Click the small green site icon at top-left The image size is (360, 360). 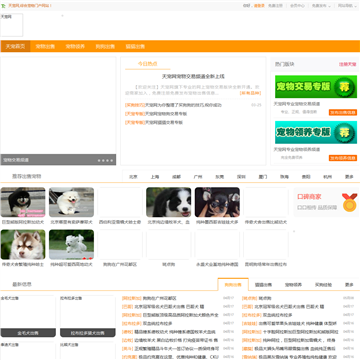(x=4, y=6)
